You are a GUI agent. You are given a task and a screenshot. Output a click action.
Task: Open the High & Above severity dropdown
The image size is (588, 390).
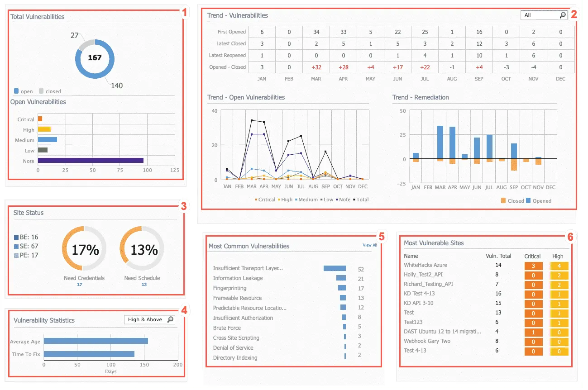pos(147,319)
